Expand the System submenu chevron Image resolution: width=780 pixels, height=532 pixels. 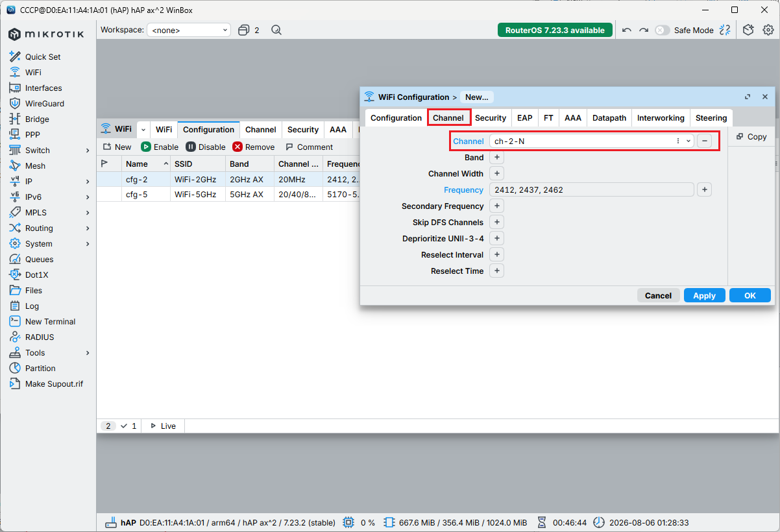tap(88, 243)
